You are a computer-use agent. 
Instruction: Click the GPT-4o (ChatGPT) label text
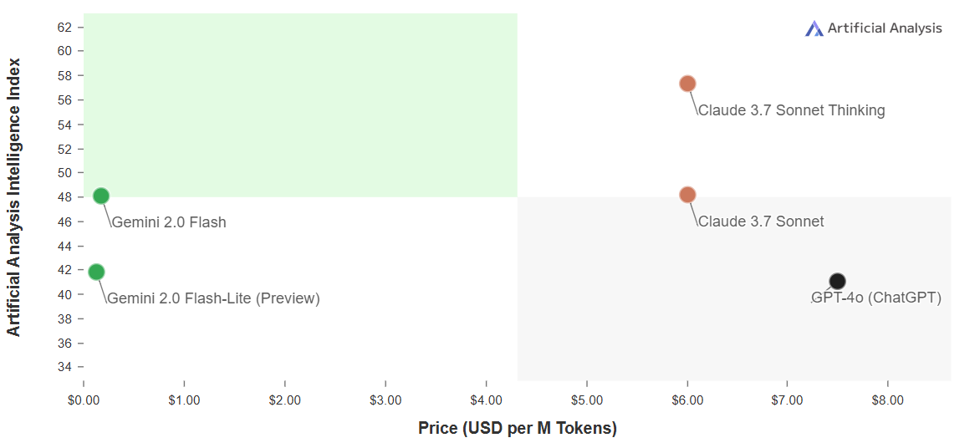pos(876,298)
